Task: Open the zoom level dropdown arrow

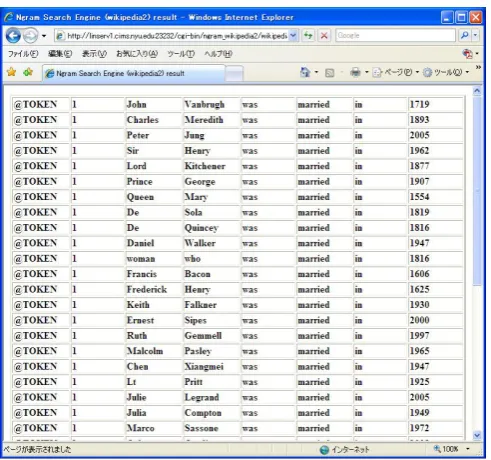Action: tap(468, 449)
